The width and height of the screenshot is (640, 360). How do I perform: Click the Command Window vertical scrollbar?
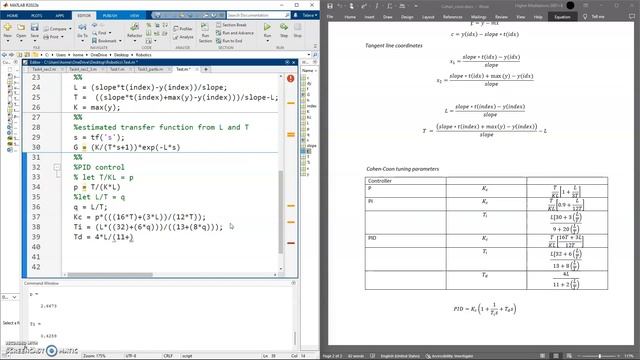click(295, 338)
